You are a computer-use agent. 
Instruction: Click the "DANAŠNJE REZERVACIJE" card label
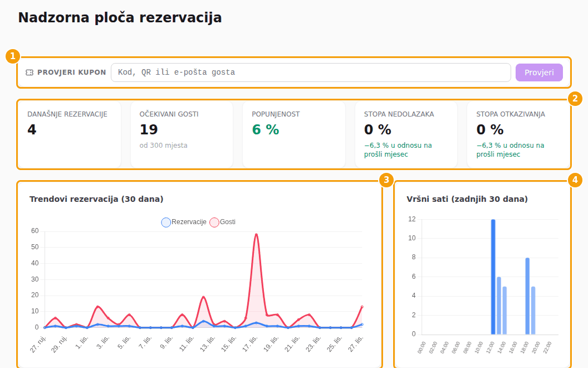[67, 114]
